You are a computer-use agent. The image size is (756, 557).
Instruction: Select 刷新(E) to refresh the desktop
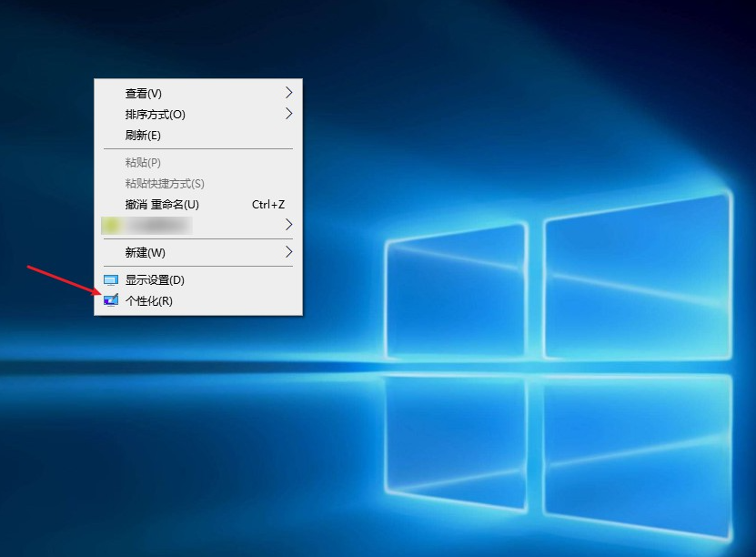pyautogui.click(x=143, y=136)
